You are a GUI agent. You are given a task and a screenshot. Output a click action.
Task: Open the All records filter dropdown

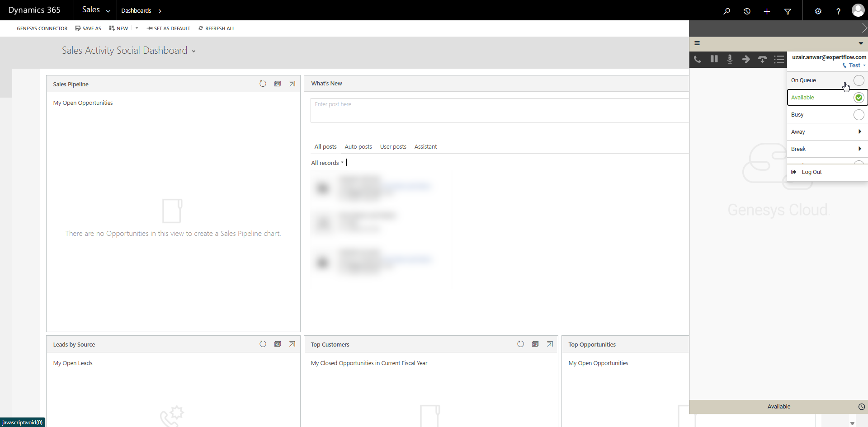pyautogui.click(x=327, y=163)
